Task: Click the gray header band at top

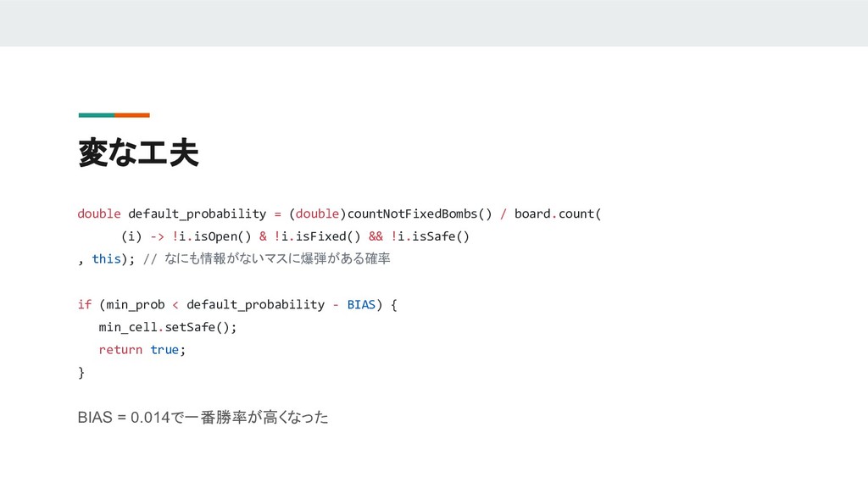Action: click(x=434, y=23)
